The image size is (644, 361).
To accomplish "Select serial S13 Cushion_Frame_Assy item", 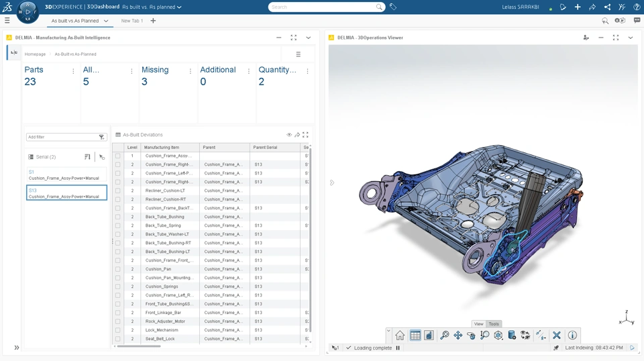I will pyautogui.click(x=66, y=193).
